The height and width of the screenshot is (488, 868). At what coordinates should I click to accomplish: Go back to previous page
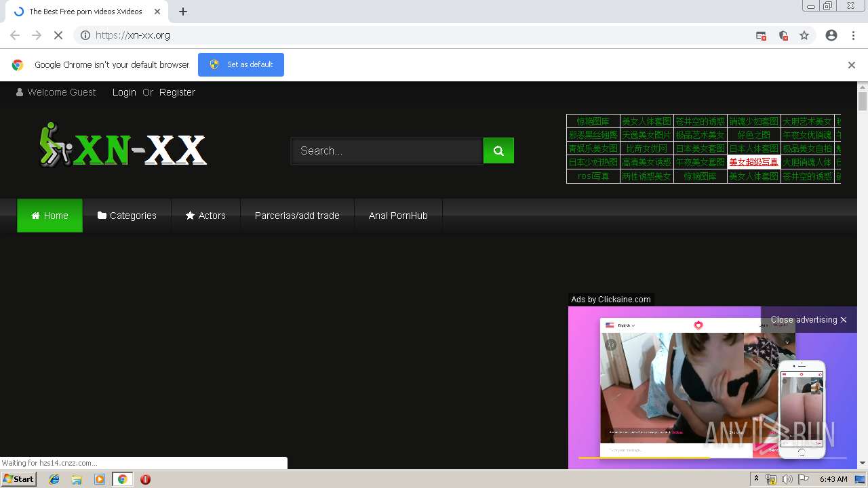pyautogui.click(x=15, y=35)
